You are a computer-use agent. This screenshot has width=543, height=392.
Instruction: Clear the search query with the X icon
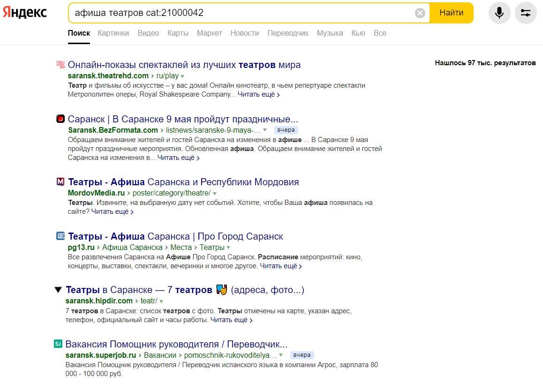(420, 13)
